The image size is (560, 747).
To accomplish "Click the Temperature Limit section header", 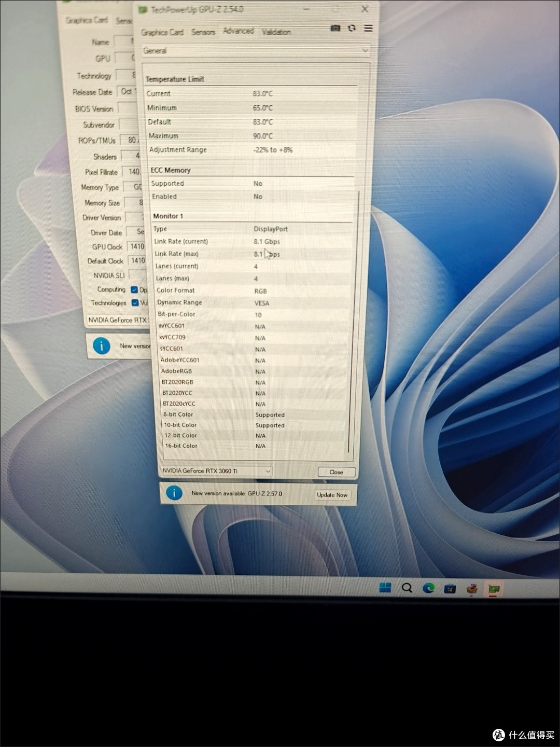I will [175, 79].
